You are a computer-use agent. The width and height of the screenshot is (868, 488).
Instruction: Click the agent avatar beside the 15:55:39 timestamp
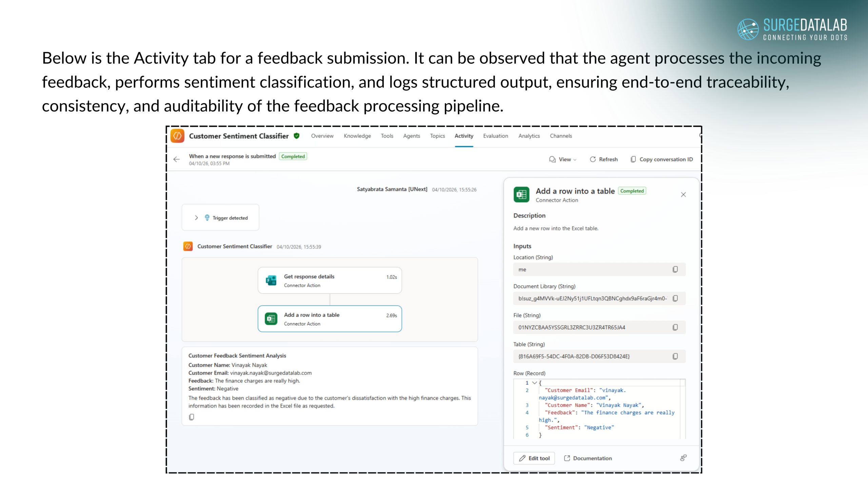[x=188, y=246]
